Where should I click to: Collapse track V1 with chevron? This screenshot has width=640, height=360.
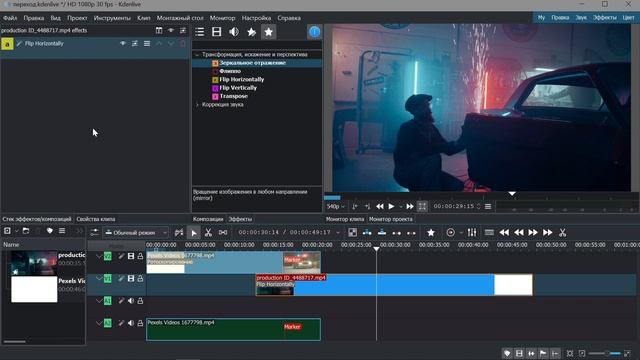pyautogui.click(x=98, y=278)
